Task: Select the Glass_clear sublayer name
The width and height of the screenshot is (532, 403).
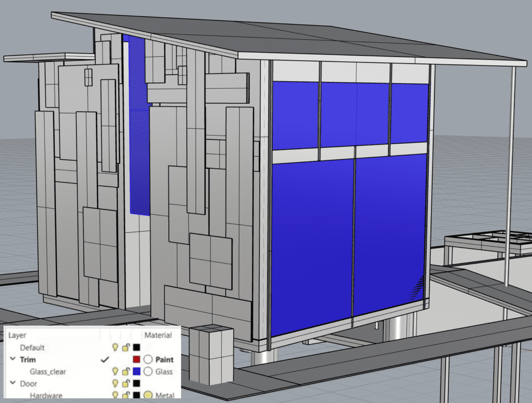Action: [48, 372]
